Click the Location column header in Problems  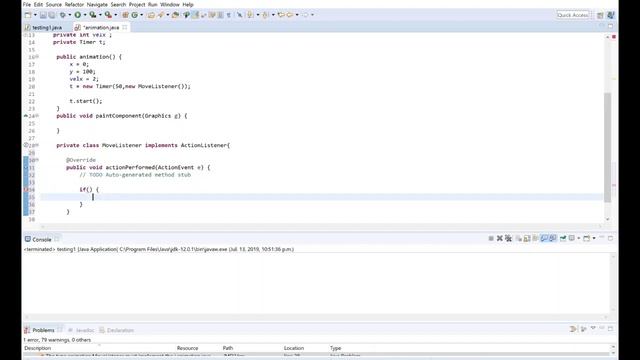(x=294, y=348)
